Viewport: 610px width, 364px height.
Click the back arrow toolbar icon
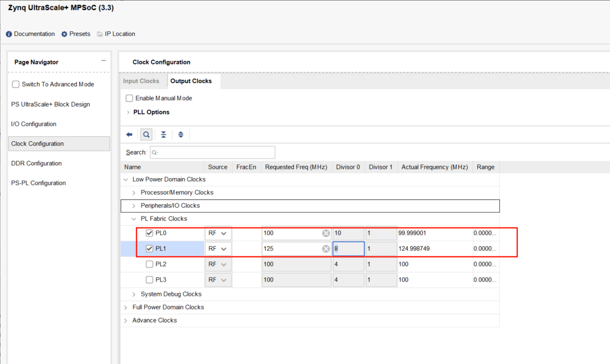[129, 135]
